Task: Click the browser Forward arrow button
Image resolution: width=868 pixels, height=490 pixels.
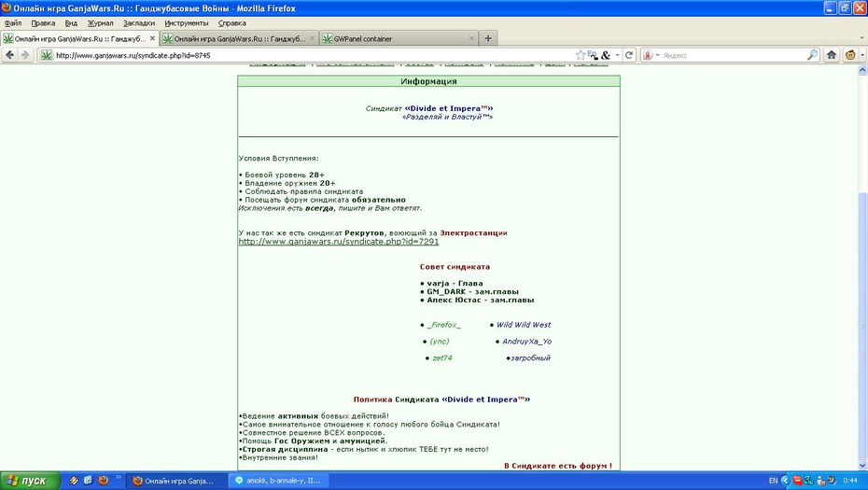Action: (x=25, y=55)
